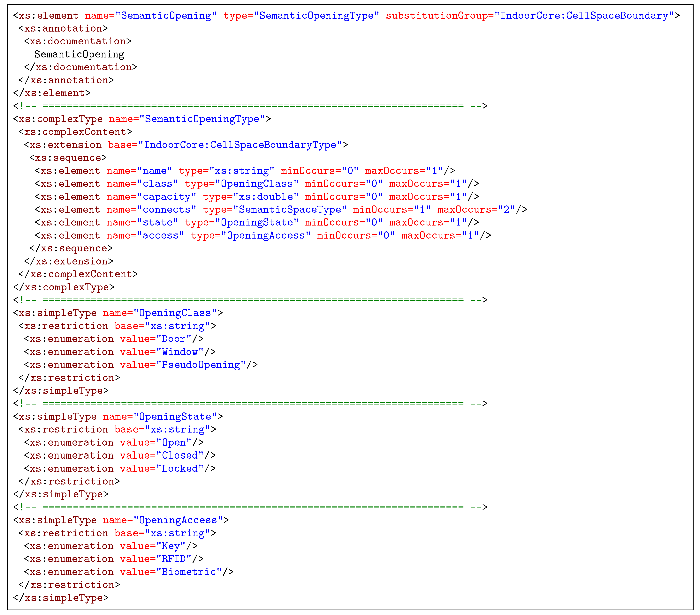
Task: Click the "Closed" enumeration value
Action: (180, 456)
